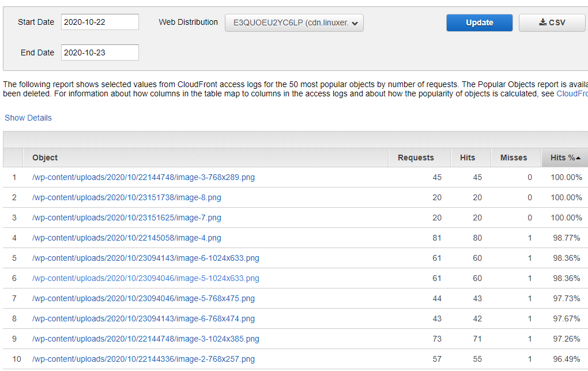Open image-3-768x289.png object link
The height and width of the screenshot is (371, 588).
pyautogui.click(x=143, y=177)
